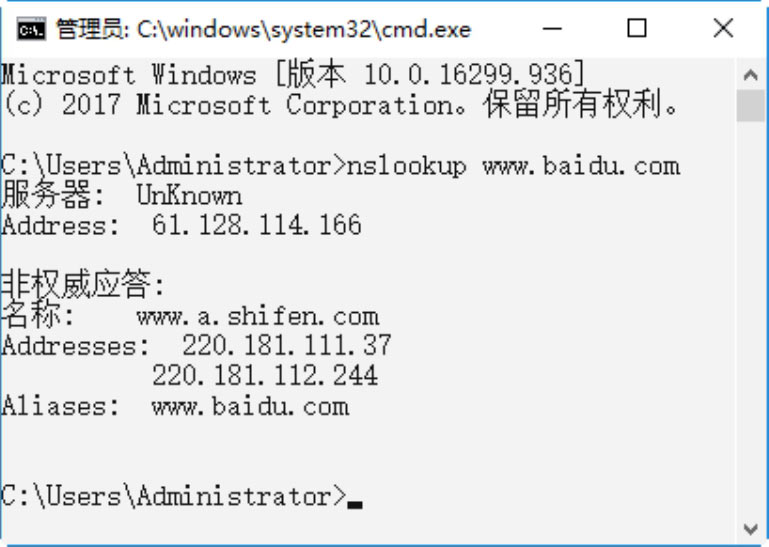
Task: Click the address 220.181.112.244
Action: tap(264, 376)
